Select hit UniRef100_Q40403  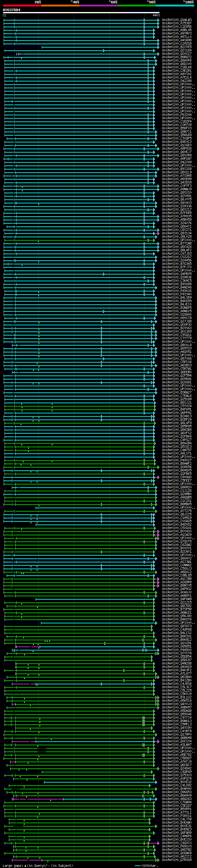point(177,203)
